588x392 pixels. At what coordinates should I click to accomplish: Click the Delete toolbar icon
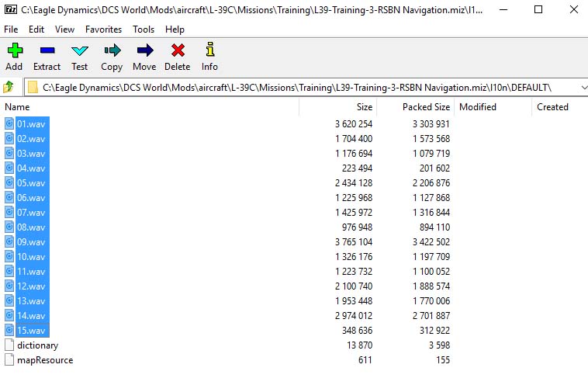[x=178, y=50]
